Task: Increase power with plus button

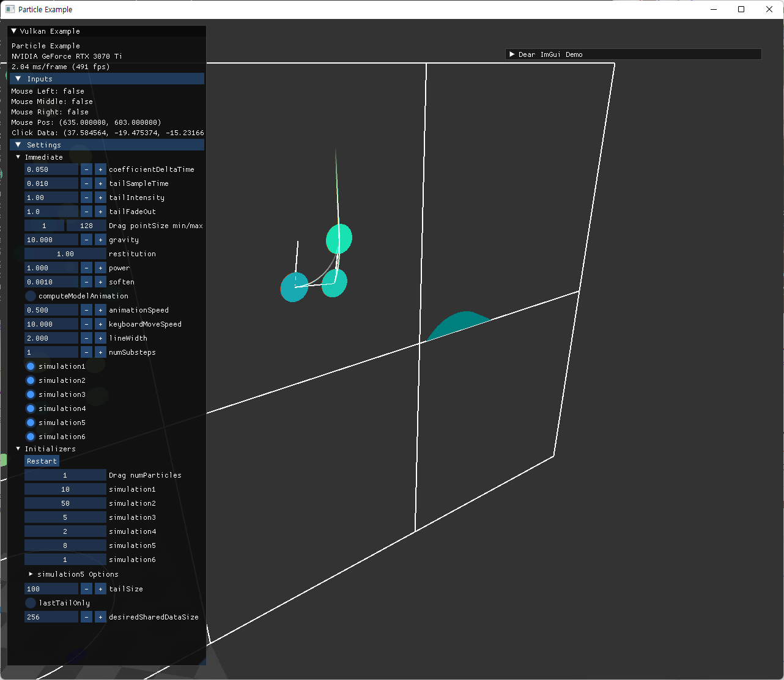Action: click(x=100, y=268)
